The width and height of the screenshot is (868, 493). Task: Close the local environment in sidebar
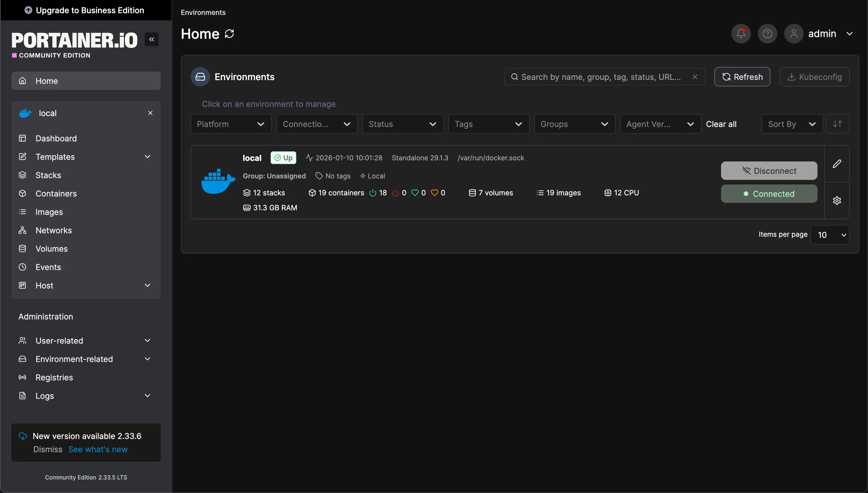coord(150,113)
